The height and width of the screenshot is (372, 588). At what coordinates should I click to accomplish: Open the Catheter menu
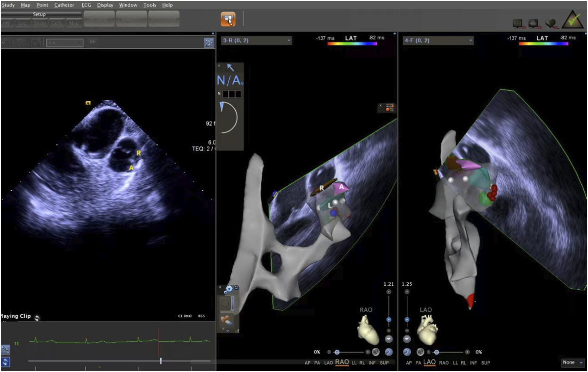[64, 5]
